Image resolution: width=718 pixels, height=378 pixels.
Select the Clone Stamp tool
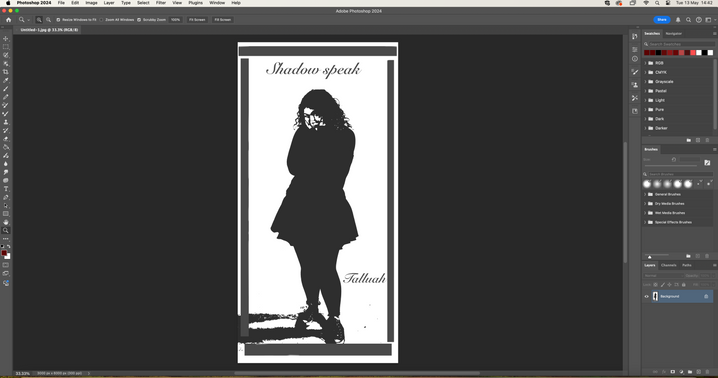click(x=6, y=122)
